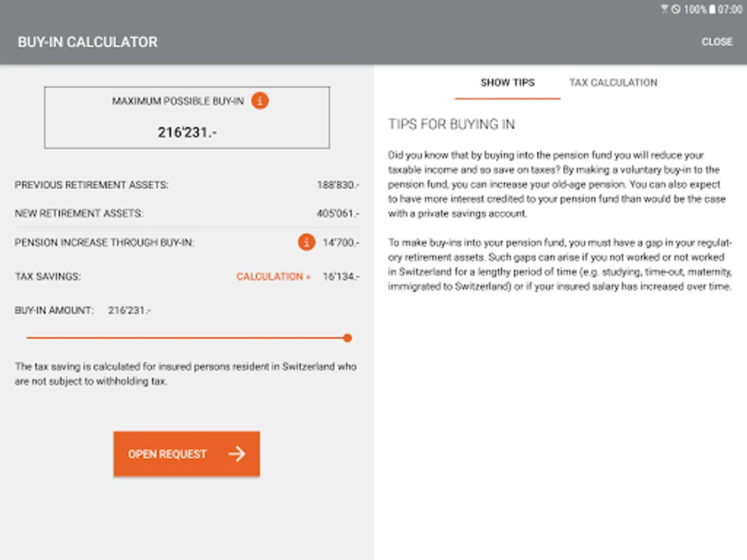Tap info icon beside Maximum Possible Buy-In
The width and height of the screenshot is (747, 560).
[x=260, y=100]
